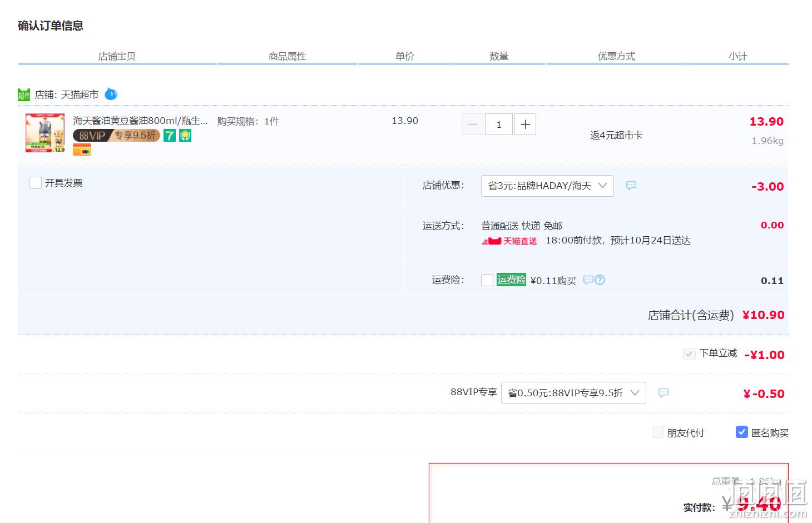Click the 88VIP 专享9.5折 badge
Screen dimensions: 812x523
point(116,135)
